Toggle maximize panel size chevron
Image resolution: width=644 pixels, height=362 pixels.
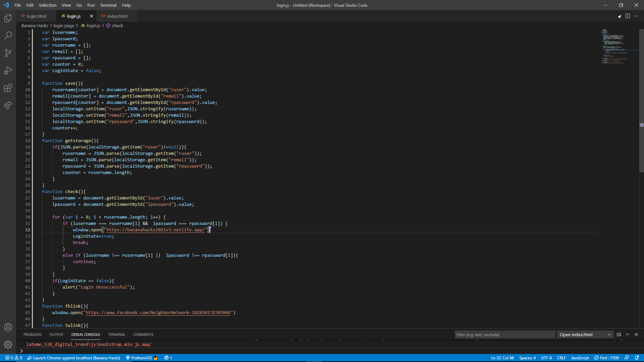628,335
